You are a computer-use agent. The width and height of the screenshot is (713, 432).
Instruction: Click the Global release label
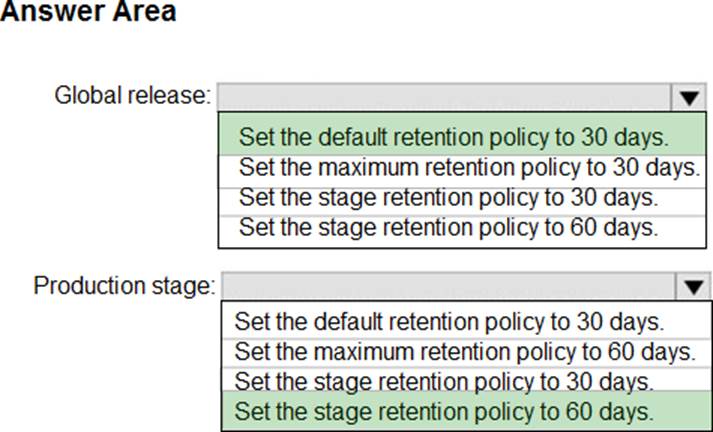click(x=133, y=97)
